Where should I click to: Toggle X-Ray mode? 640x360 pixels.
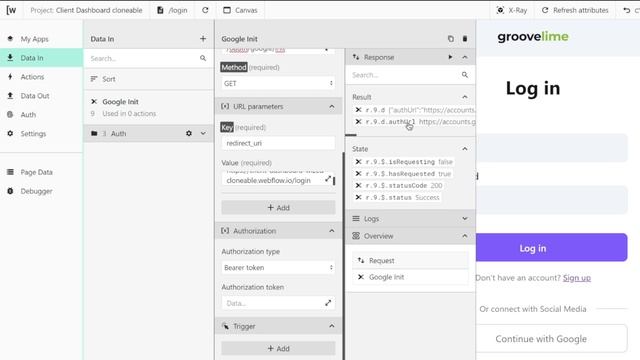point(512,10)
